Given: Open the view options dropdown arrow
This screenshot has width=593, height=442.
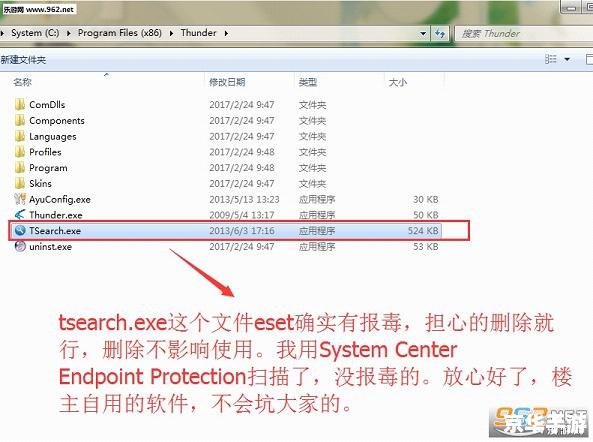Looking at the screenshot, I should pyautogui.click(x=567, y=59).
